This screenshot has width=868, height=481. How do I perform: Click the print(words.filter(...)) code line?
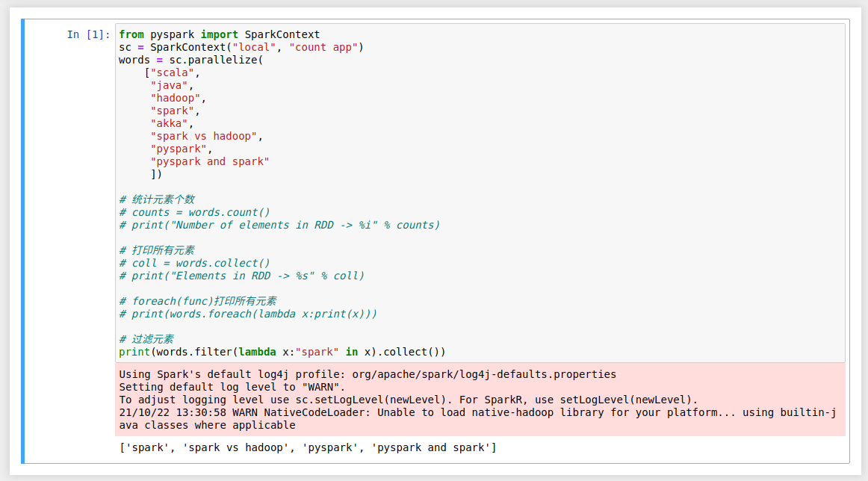(282, 352)
